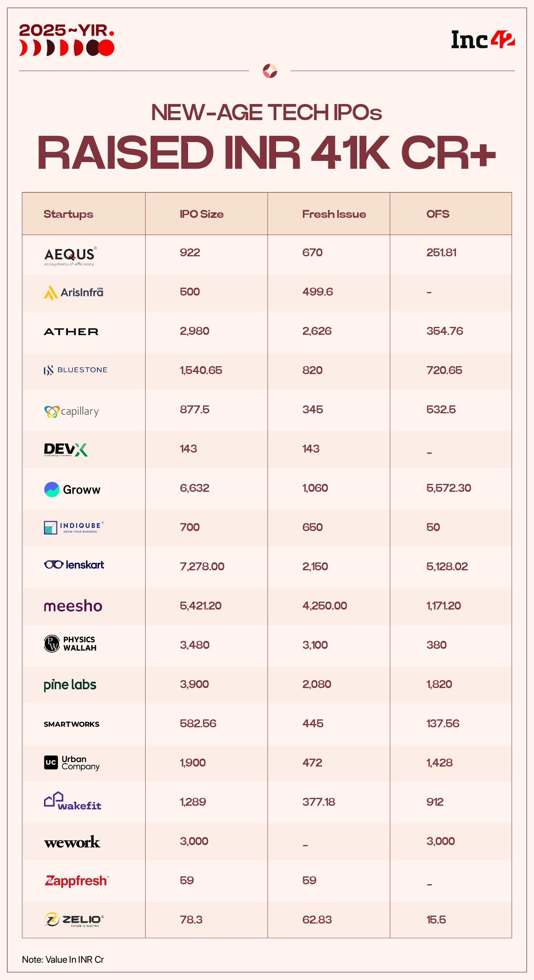The height and width of the screenshot is (980, 534).
Task: Select the ArisInfra logo
Action: 73,292
